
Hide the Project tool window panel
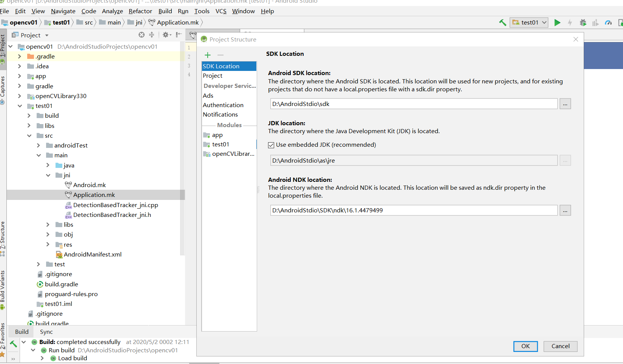(179, 35)
